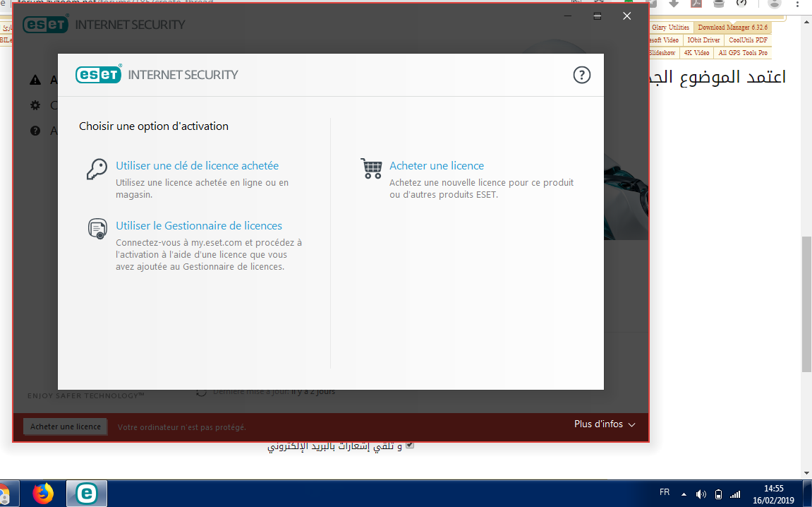Expand 'Plus d'infos' in status bar
This screenshot has width=812, height=507.
click(605, 424)
